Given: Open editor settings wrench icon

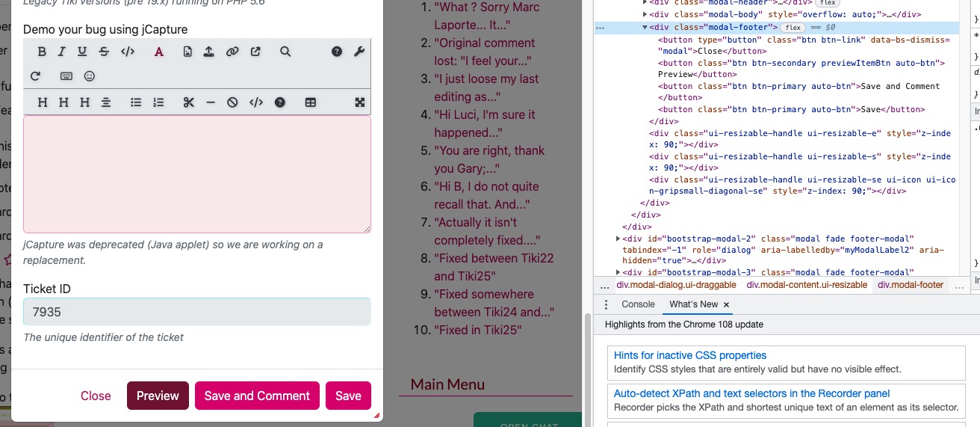Looking at the screenshot, I should (359, 52).
